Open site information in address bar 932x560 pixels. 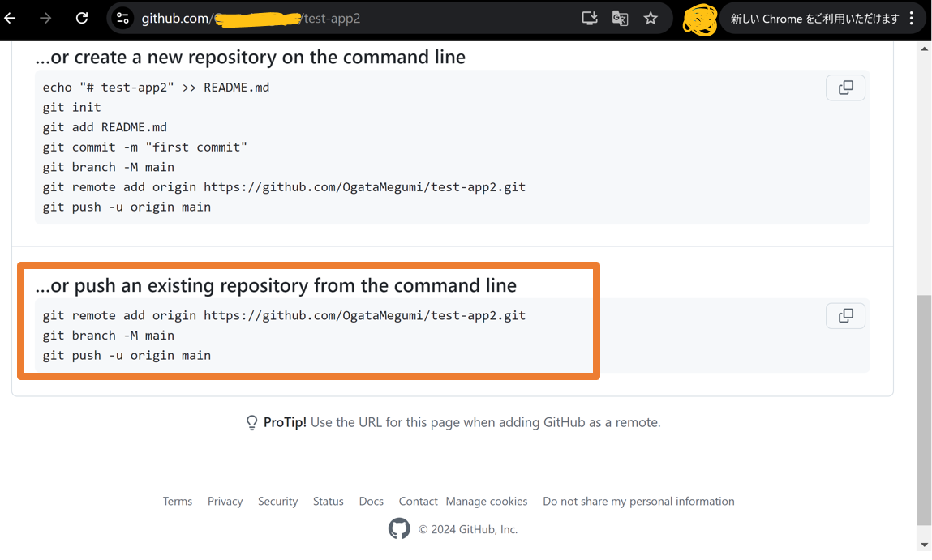point(123,18)
